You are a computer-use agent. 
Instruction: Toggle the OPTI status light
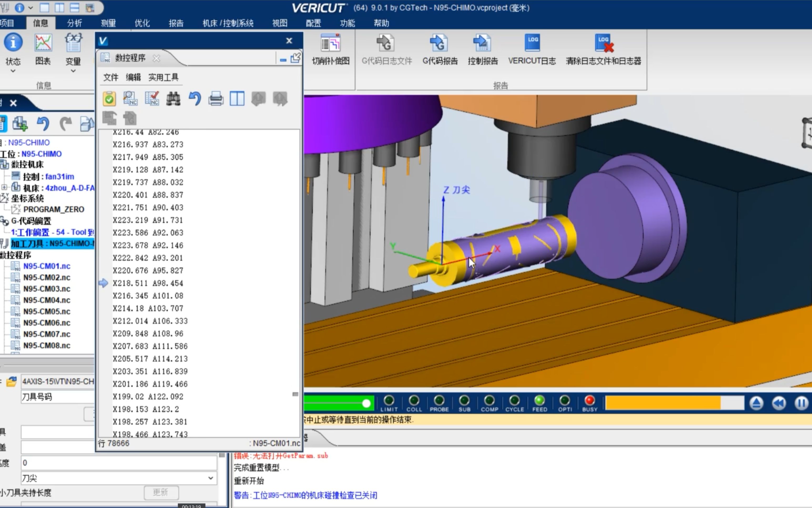565,400
